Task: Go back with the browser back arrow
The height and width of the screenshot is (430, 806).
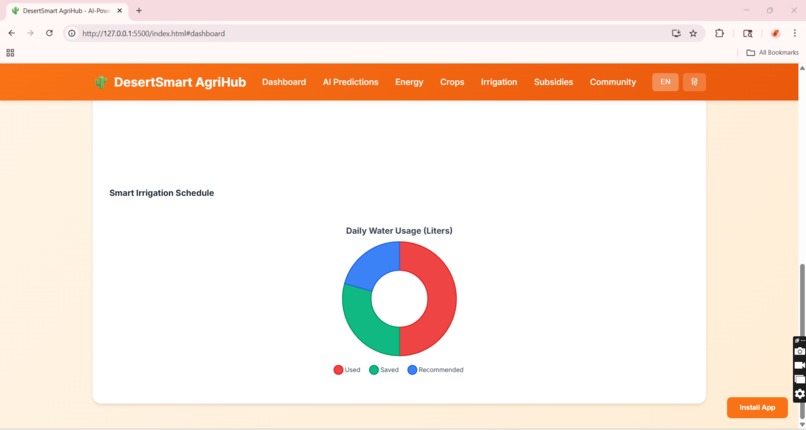Action: coord(11,33)
